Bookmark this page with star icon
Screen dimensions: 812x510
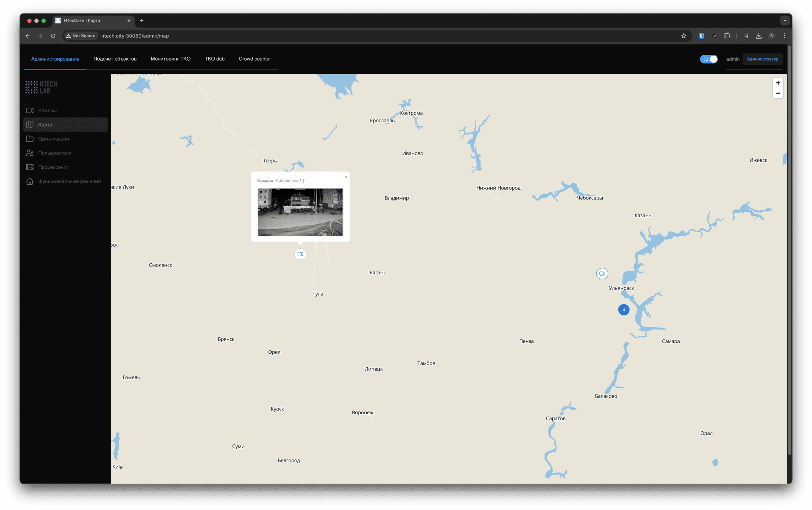683,36
